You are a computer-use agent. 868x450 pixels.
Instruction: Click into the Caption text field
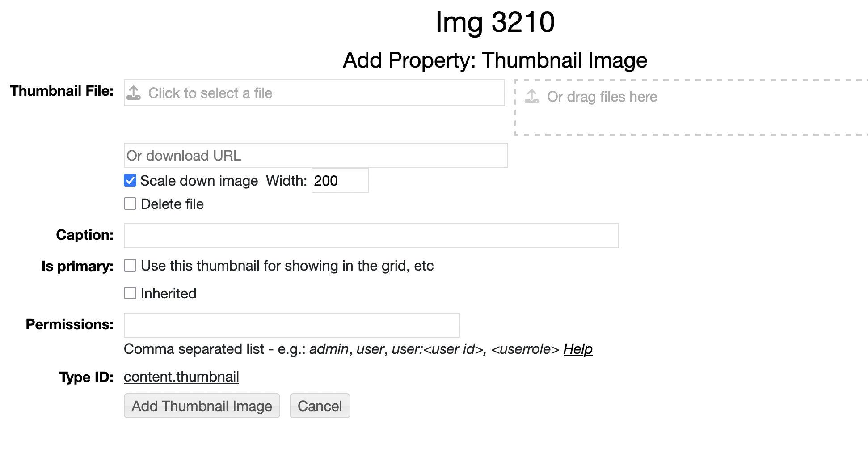(371, 236)
